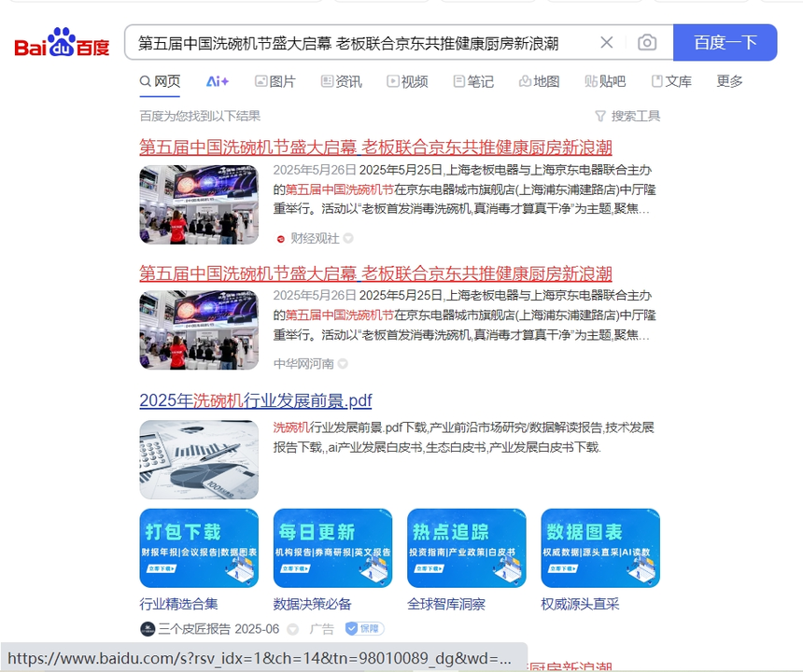This screenshot has width=803, height=672.
Task: Open second result title from 中华网河南
Action: click(376, 273)
